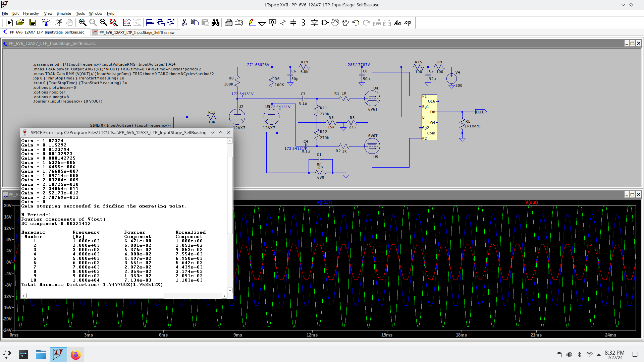Undo the last action
Screen dimensions: 644x362
tap(356, 22)
